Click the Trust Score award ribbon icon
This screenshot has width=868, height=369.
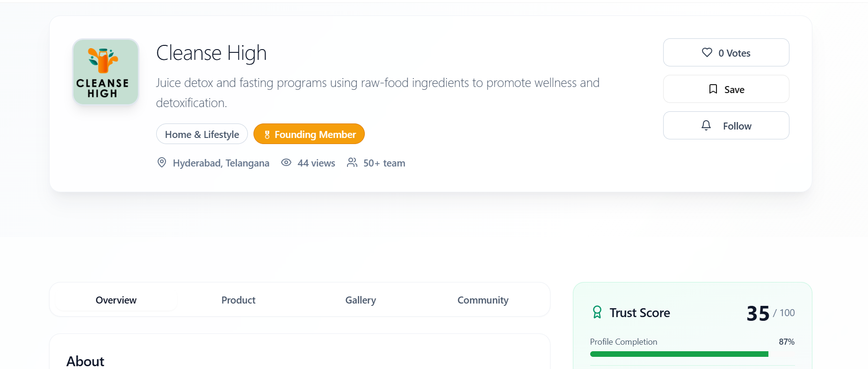597,312
